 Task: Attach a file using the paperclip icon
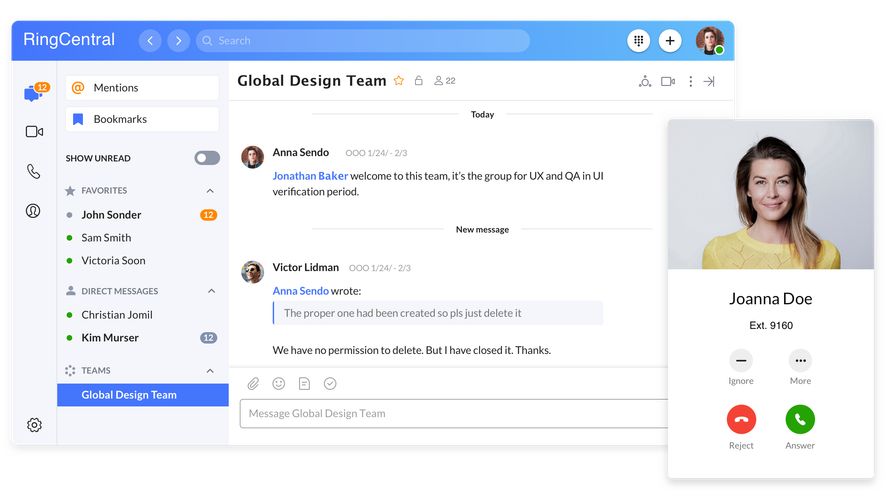(254, 383)
